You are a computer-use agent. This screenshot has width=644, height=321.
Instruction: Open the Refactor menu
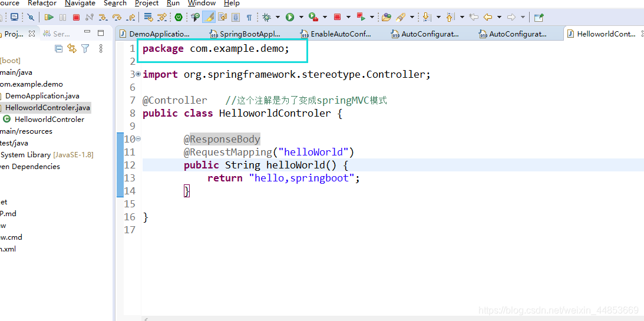(x=42, y=4)
